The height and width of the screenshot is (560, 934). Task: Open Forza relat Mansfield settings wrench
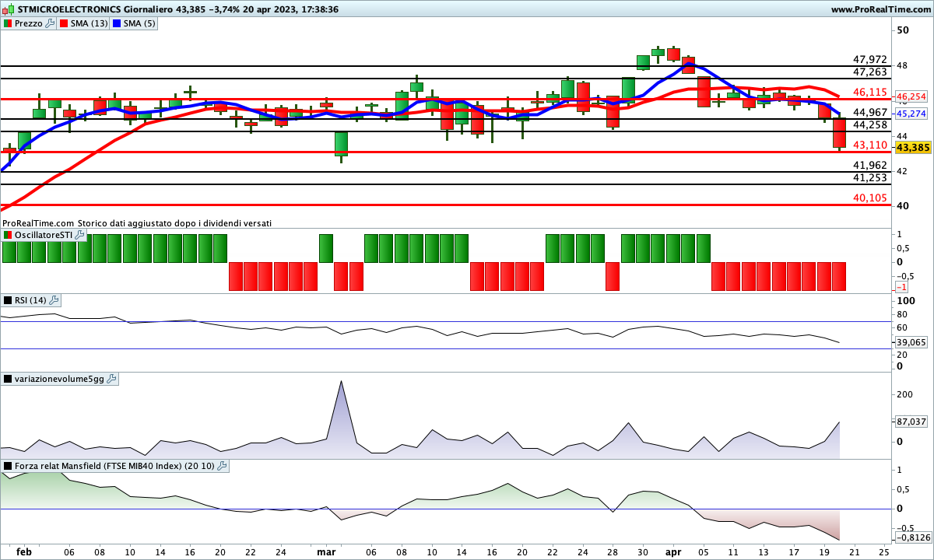pos(222,466)
